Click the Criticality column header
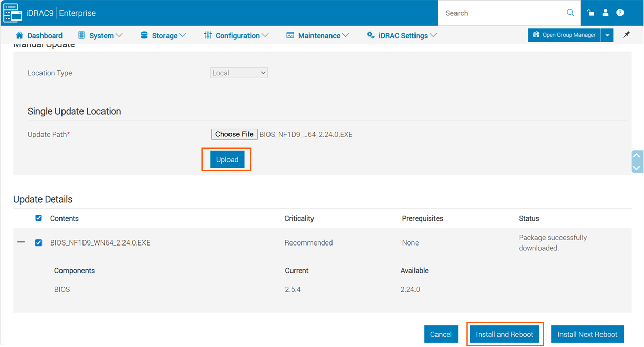Viewport: 644px width, 347px height. 299,218
